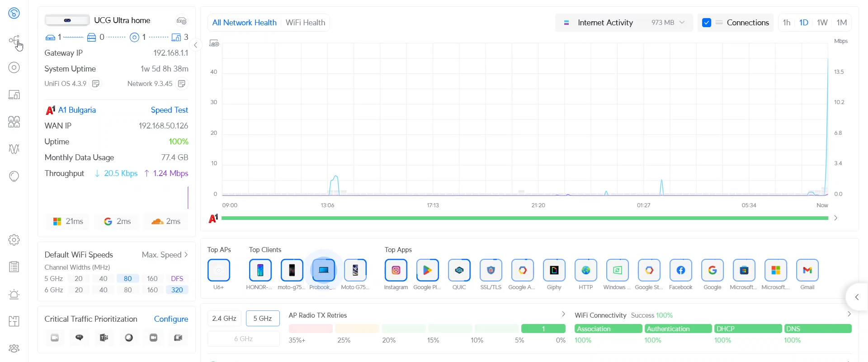Switch to the WiFi Health tab
The width and height of the screenshot is (868, 362).
[305, 23]
